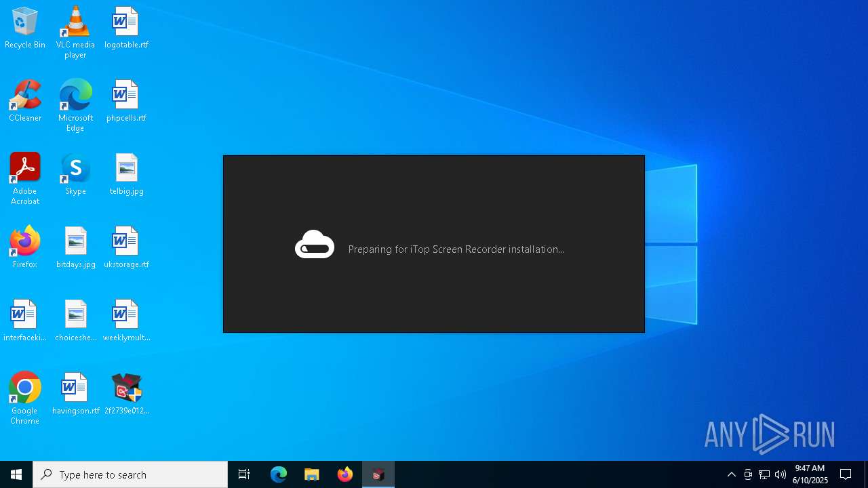The image size is (868, 488).
Task: Select havingson.rtf document
Action: (x=75, y=394)
